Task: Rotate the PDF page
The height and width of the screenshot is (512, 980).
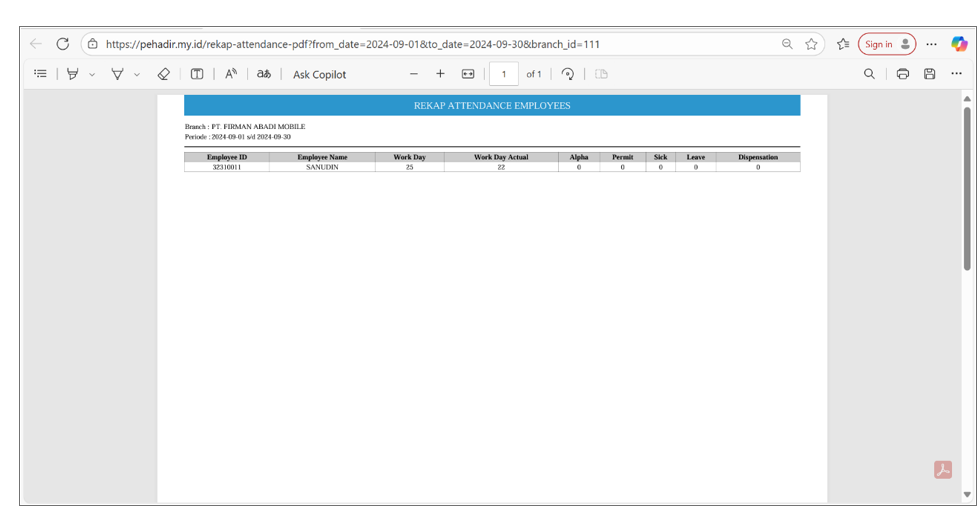Action: 568,74
